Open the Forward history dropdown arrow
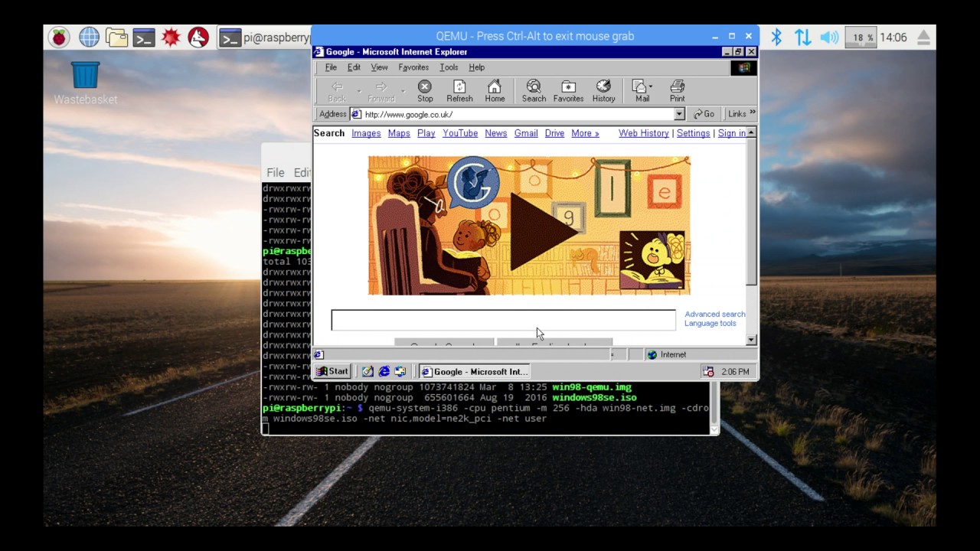 (x=403, y=90)
